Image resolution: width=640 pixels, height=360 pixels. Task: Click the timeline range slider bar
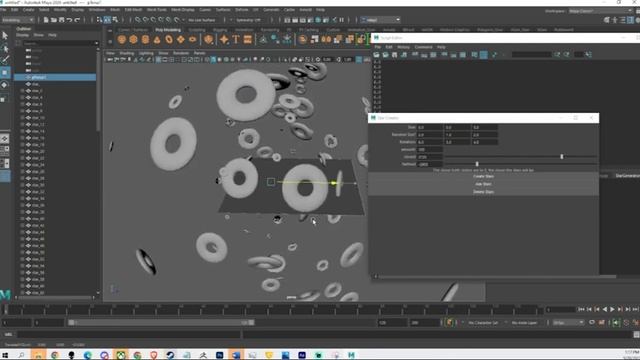click(161, 322)
